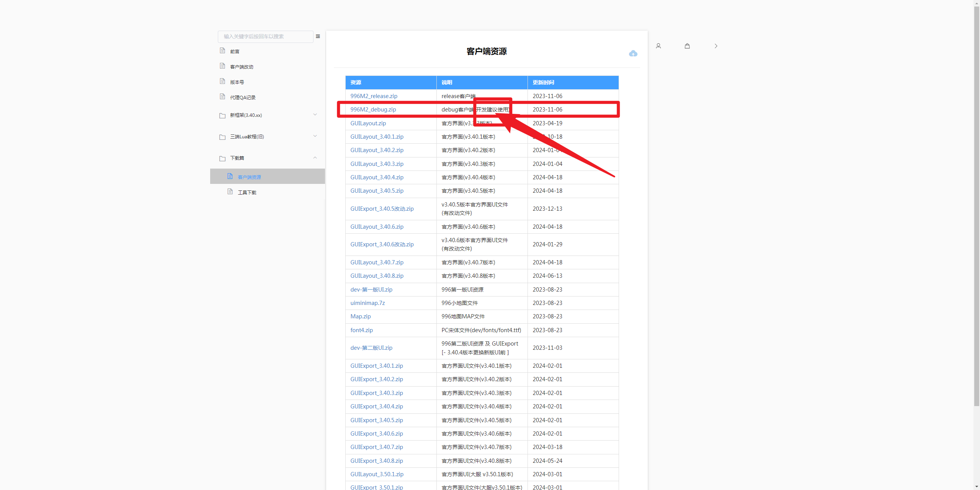The height and width of the screenshot is (490, 980).
Task: Download 996M2_debug.zip
Action: [x=373, y=110]
